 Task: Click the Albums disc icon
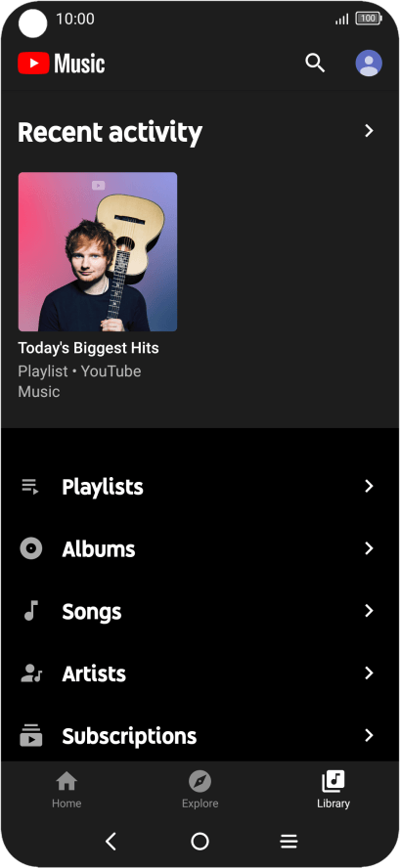click(31, 548)
